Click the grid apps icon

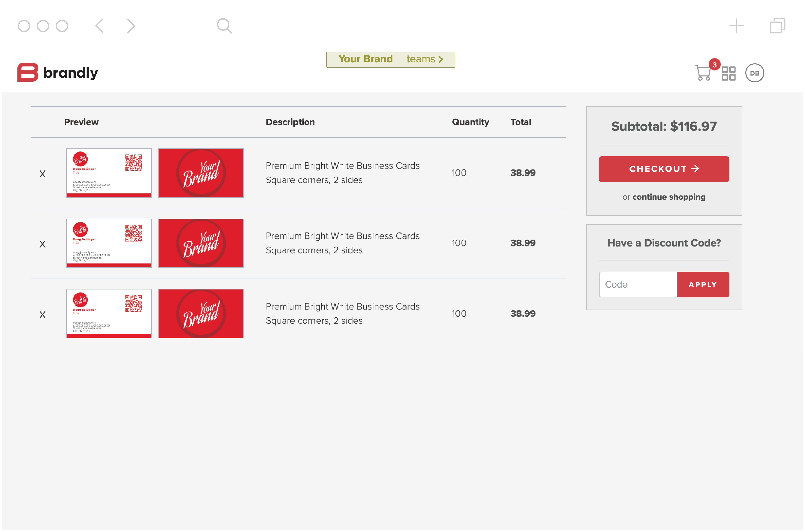coord(729,73)
